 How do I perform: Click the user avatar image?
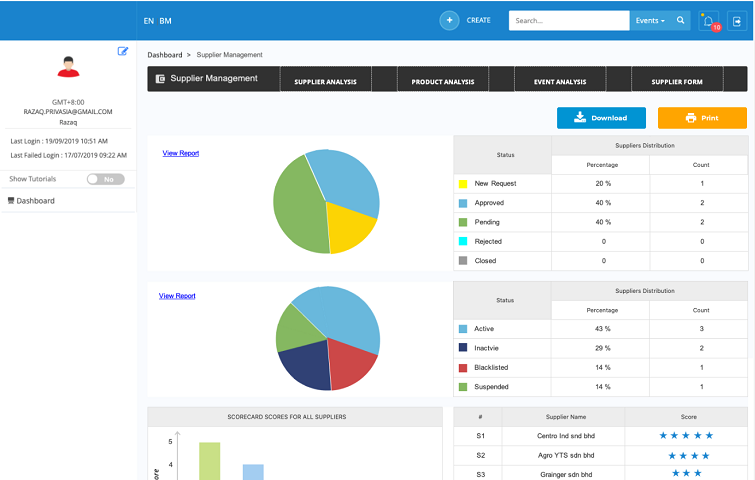coord(68,66)
